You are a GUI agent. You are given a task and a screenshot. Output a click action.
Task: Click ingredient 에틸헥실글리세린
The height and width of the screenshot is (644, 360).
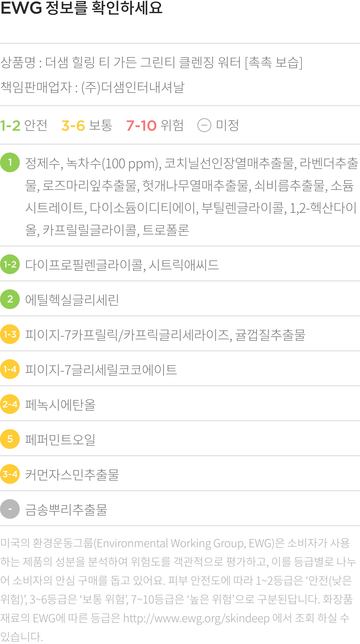coord(72,300)
